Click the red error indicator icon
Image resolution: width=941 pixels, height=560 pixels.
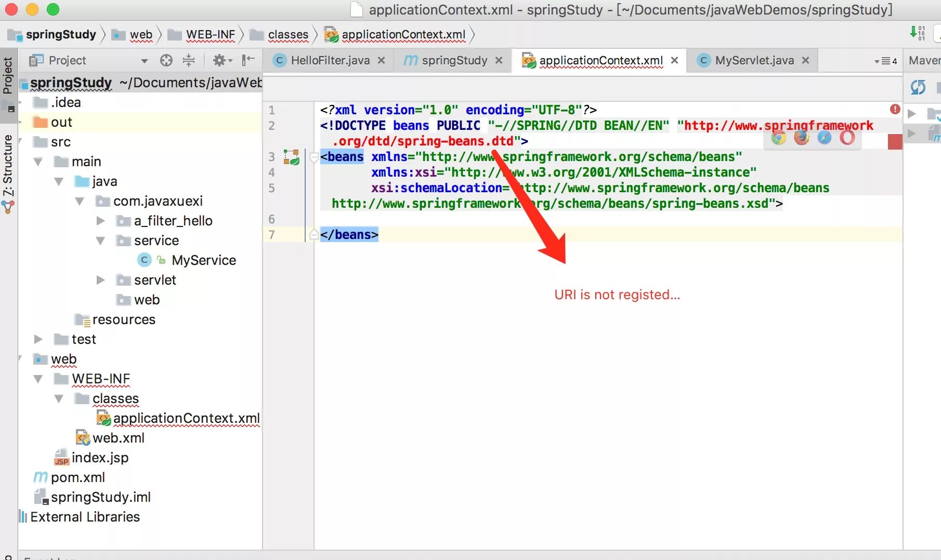(x=895, y=109)
